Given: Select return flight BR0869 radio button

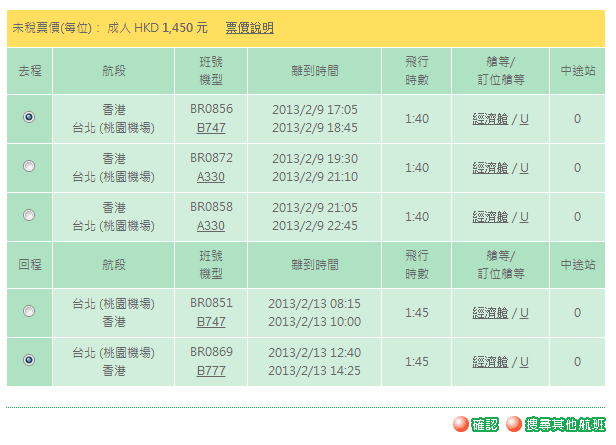Looking at the screenshot, I should pyautogui.click(x=29, y=360).
